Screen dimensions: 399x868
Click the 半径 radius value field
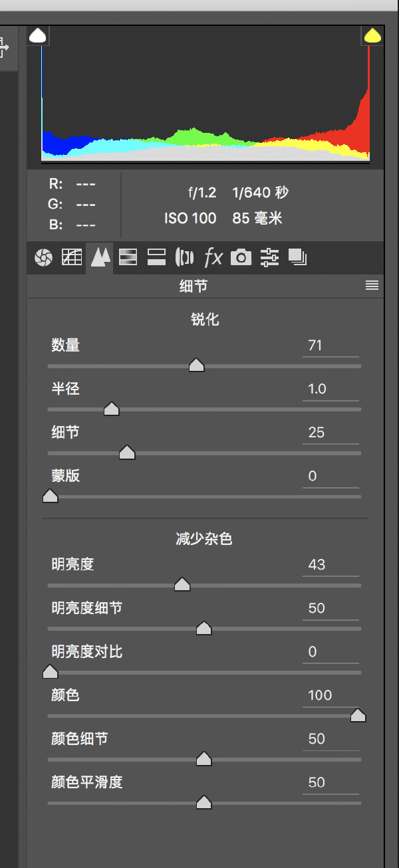click(x=330, y=389)
